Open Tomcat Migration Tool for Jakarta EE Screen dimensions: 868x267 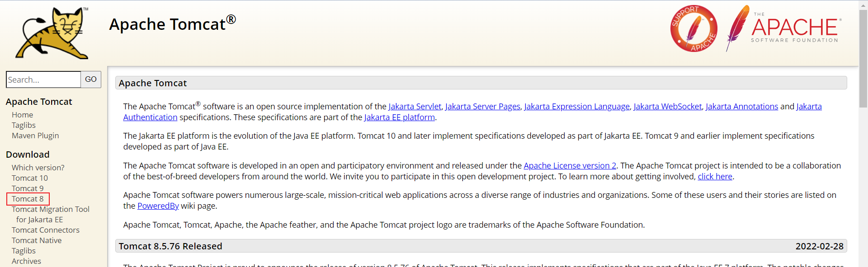[51, 210]
